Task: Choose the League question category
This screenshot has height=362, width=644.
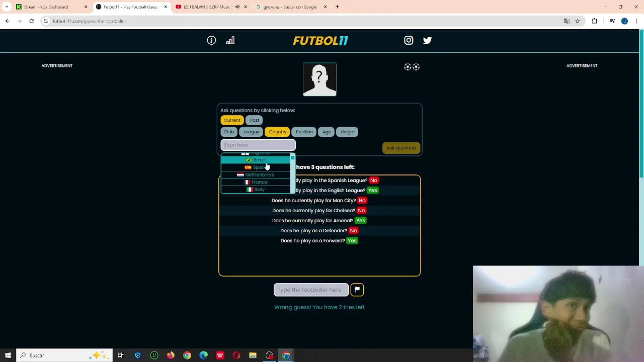Action: (252, 132)
